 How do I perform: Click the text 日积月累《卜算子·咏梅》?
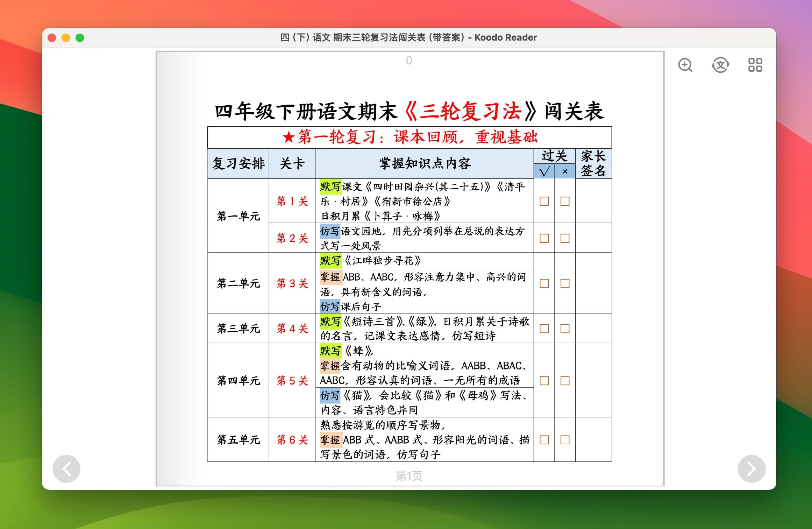(380, 216)
